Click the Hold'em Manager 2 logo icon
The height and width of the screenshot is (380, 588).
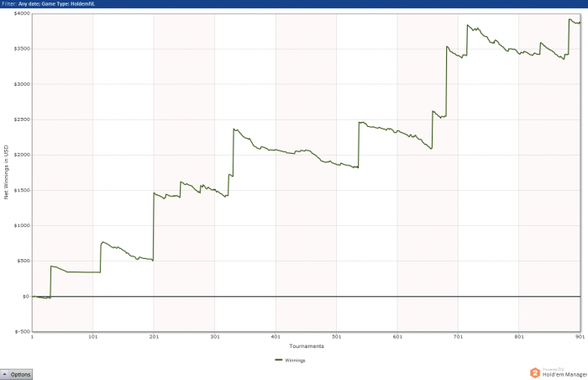pos(535,373)
